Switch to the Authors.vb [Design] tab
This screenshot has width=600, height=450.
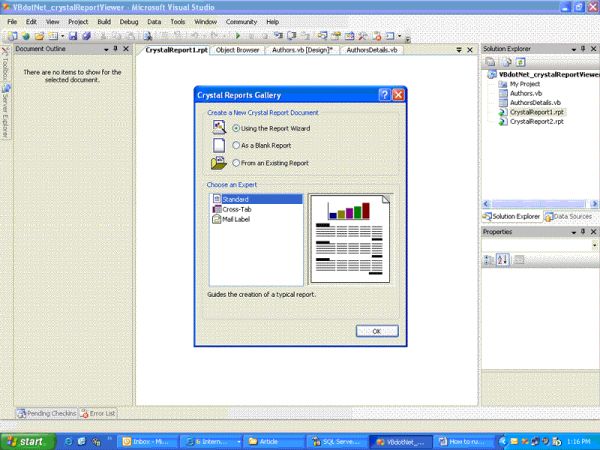click(x=302, y=50)
